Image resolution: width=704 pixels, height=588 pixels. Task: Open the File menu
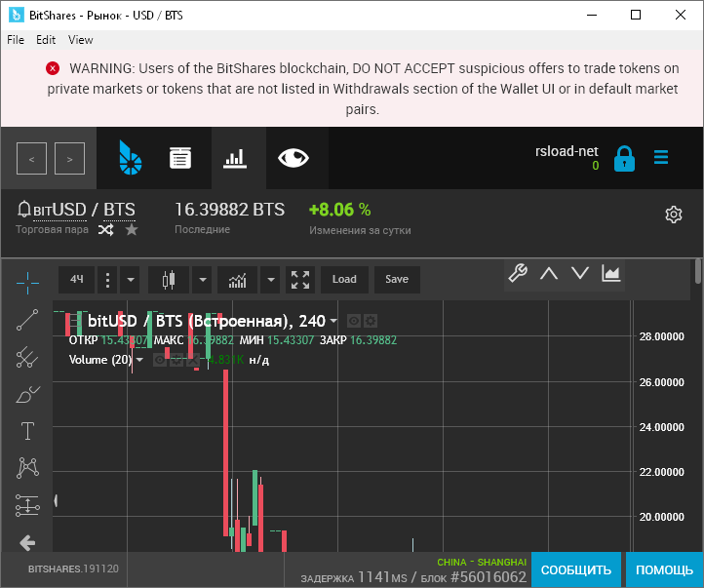pos(16,40)
